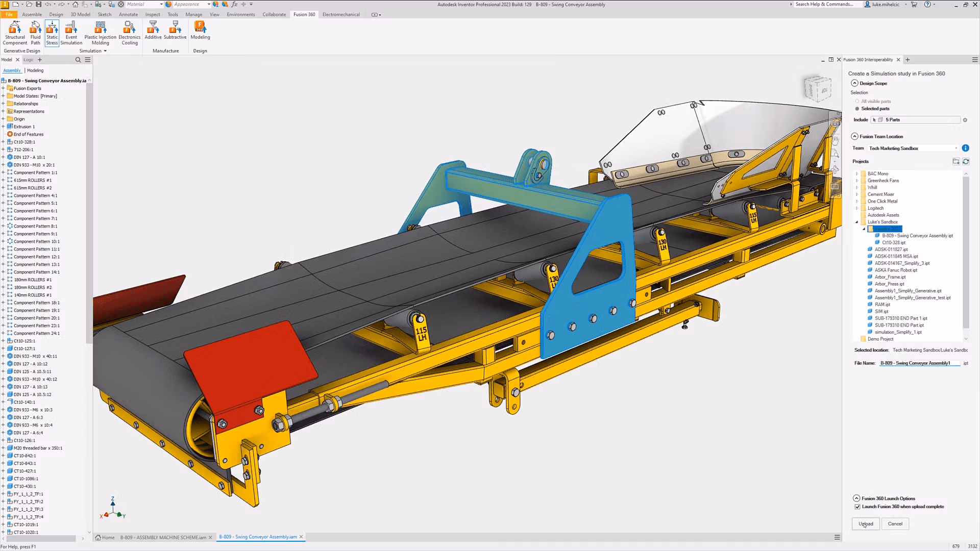The image size is (980, 551).
Task: Clear the Include parts selection
Action: (965, 120)
